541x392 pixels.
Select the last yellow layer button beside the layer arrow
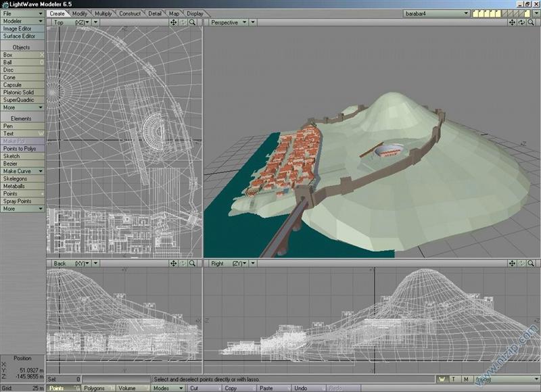[527, 14]
